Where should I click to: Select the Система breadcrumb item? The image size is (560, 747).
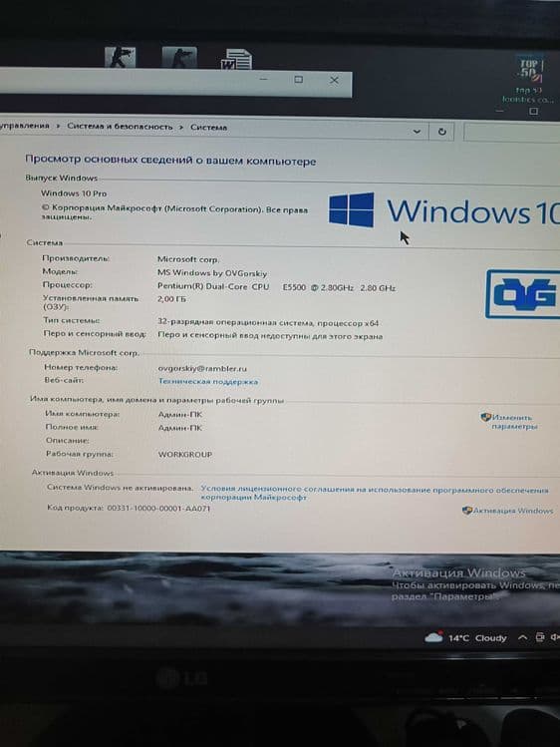click(x=208, y=128)
